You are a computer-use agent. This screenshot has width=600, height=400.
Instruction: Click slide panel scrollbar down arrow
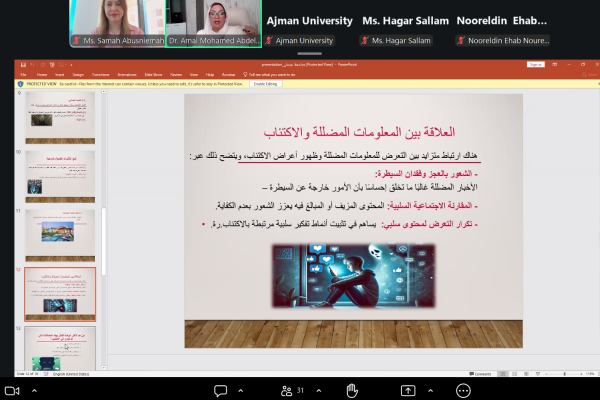[104, 368]
